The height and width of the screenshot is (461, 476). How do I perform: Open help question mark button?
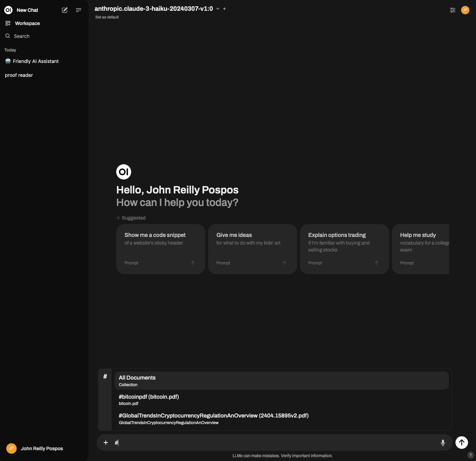pos(470,455)
